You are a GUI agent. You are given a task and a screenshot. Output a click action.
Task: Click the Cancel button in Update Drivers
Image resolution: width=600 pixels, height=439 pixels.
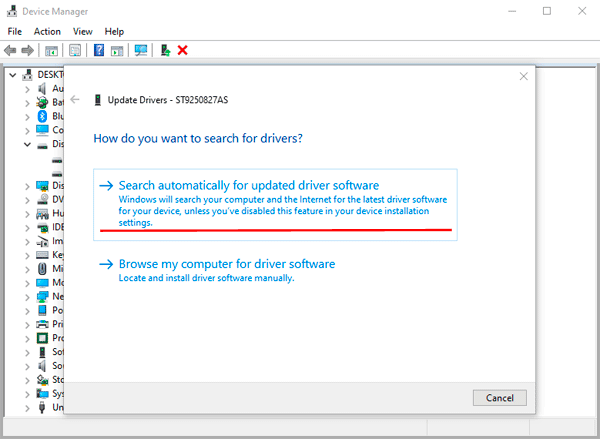point(500,398)
